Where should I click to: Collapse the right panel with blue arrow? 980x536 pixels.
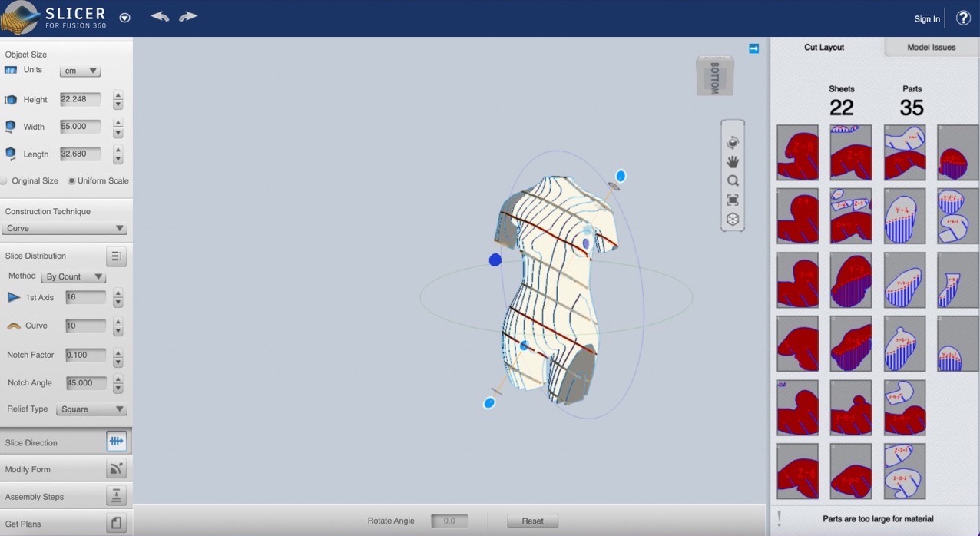(753, 48)
